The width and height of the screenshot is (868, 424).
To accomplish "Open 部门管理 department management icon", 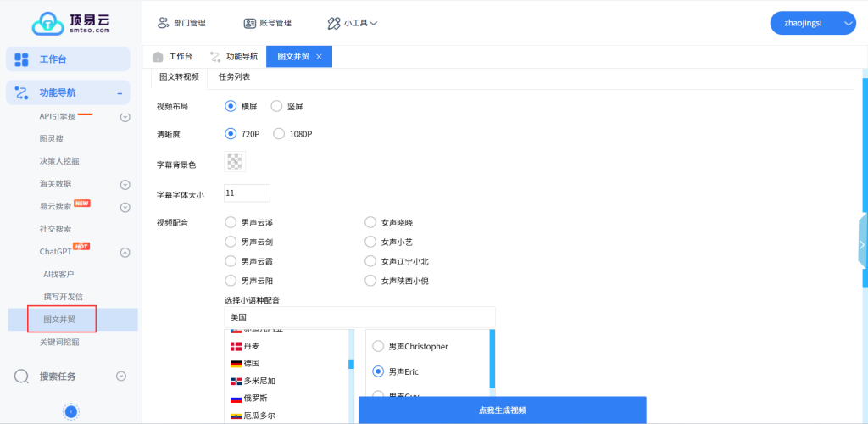I will 164,23.
